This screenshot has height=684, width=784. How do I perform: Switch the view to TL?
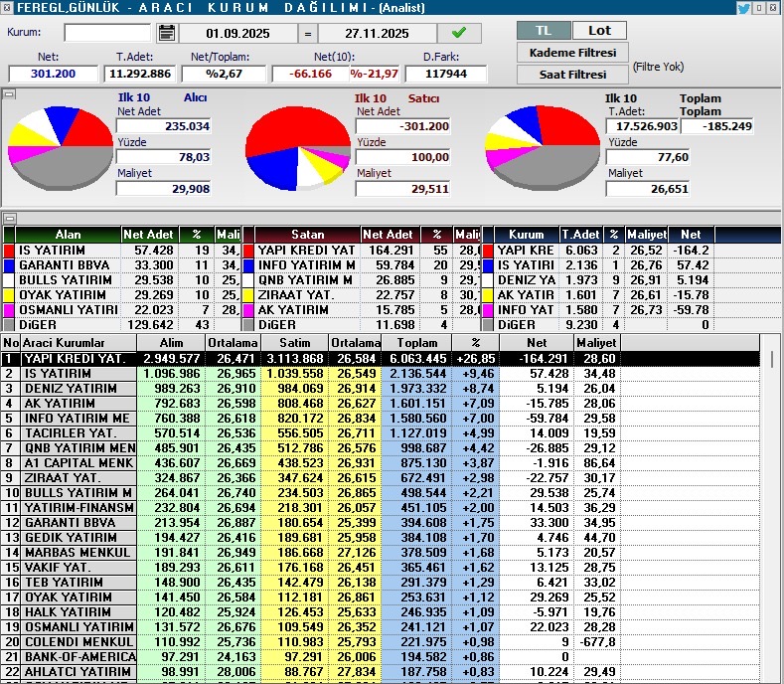[x=544, y=31]
